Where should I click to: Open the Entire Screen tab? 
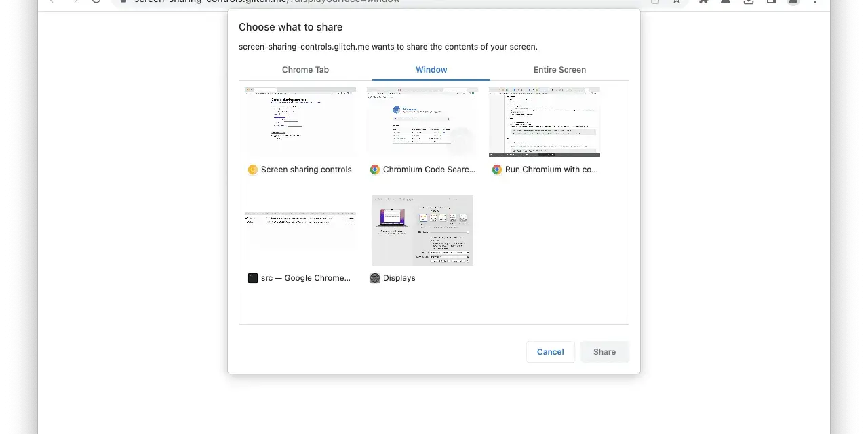coord(559,70)
